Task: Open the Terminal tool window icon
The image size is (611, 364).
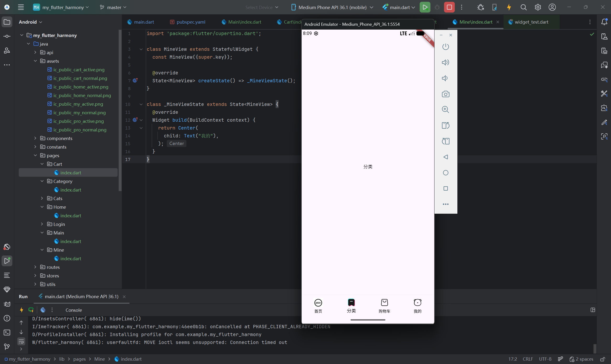Action: [7, 332]
